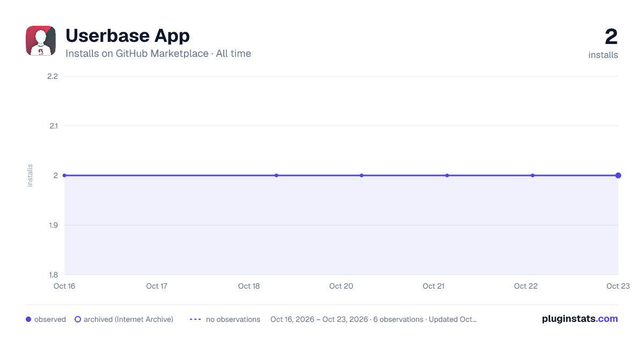Click the first data point above Oct 16
This screenshot has width=644, height=338.
(64, 175)
